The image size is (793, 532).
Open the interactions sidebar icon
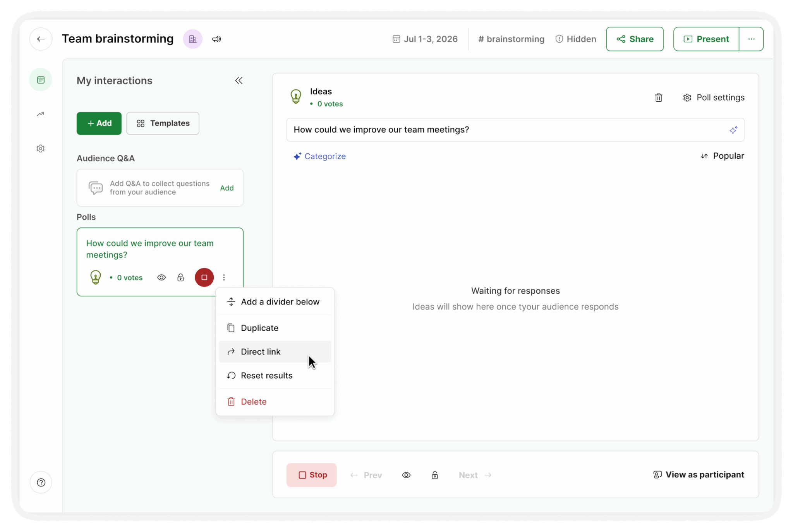point(41,80)
